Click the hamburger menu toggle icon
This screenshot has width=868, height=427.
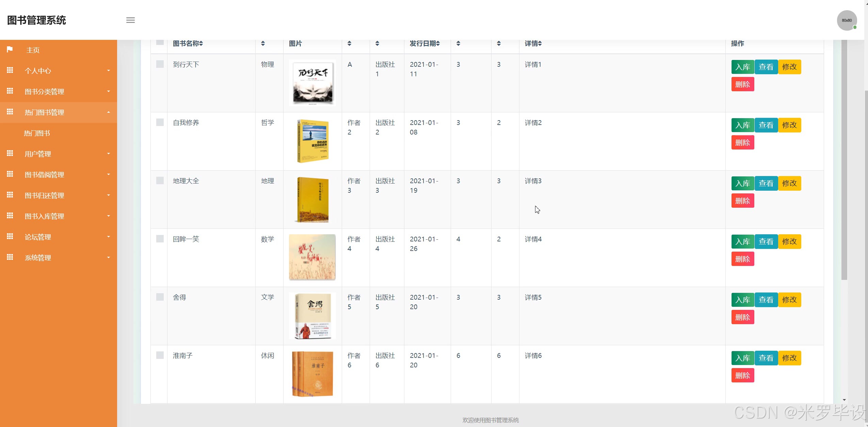coord(130,20)
